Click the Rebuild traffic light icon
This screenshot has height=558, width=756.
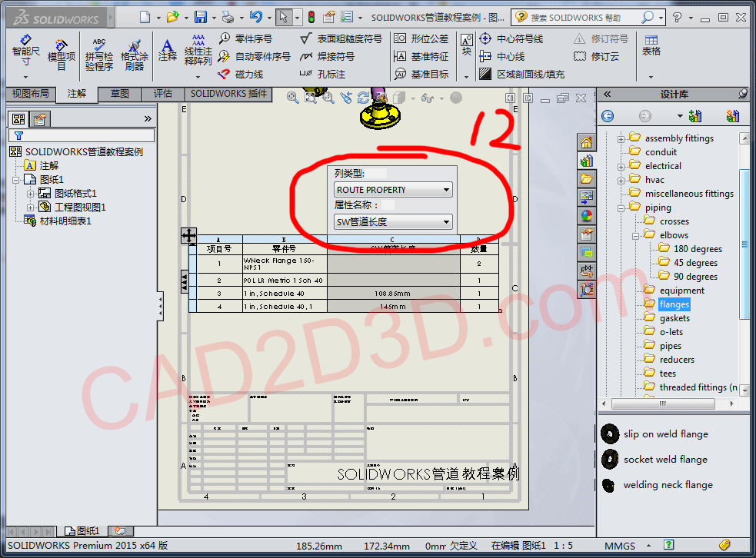(311, 18)
